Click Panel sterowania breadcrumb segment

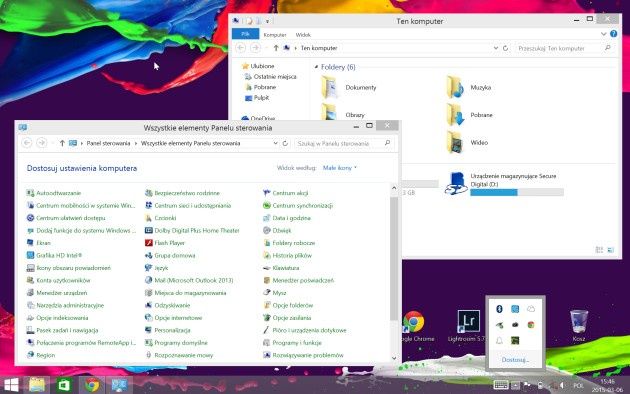108,143
